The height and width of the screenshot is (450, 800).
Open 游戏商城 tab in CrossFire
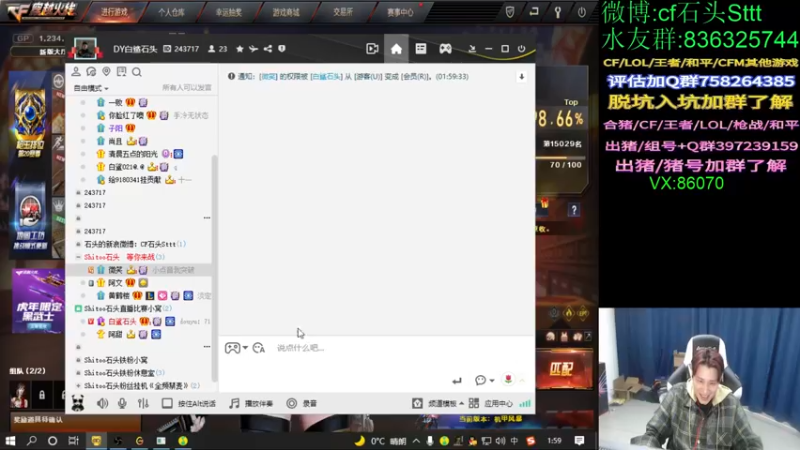pos(286,12)
